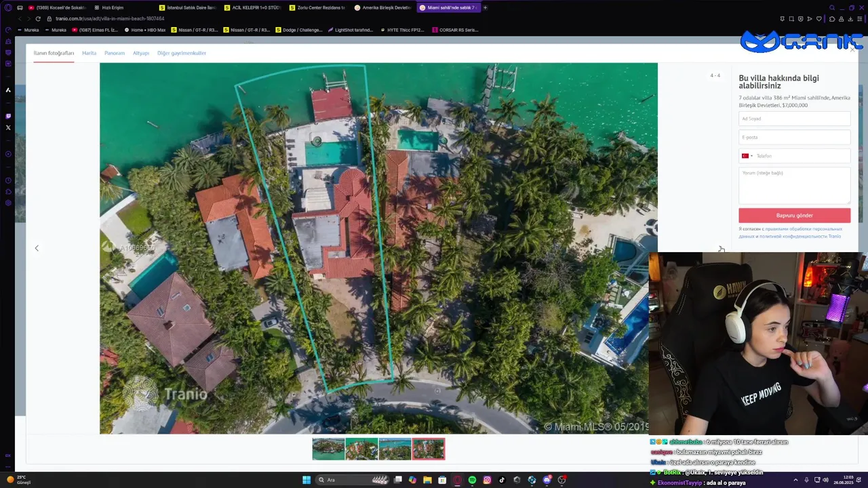Open the extensions cube icon
Screen dimensions: 868x488
point(832,19)
